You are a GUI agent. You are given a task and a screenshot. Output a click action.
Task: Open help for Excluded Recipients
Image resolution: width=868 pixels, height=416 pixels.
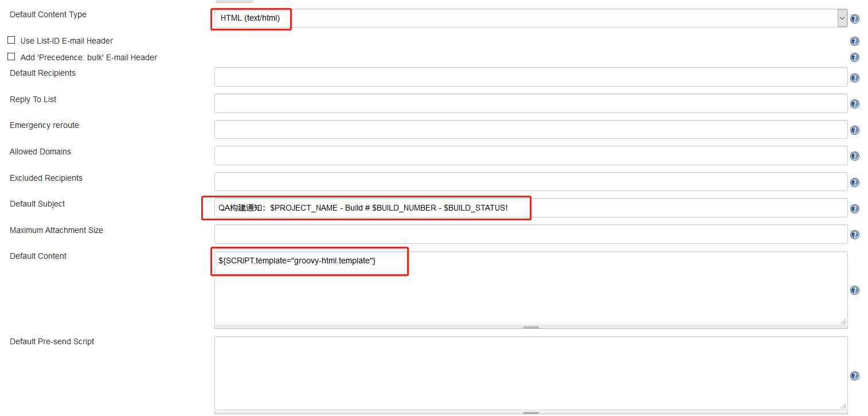(x=854, y=182)
